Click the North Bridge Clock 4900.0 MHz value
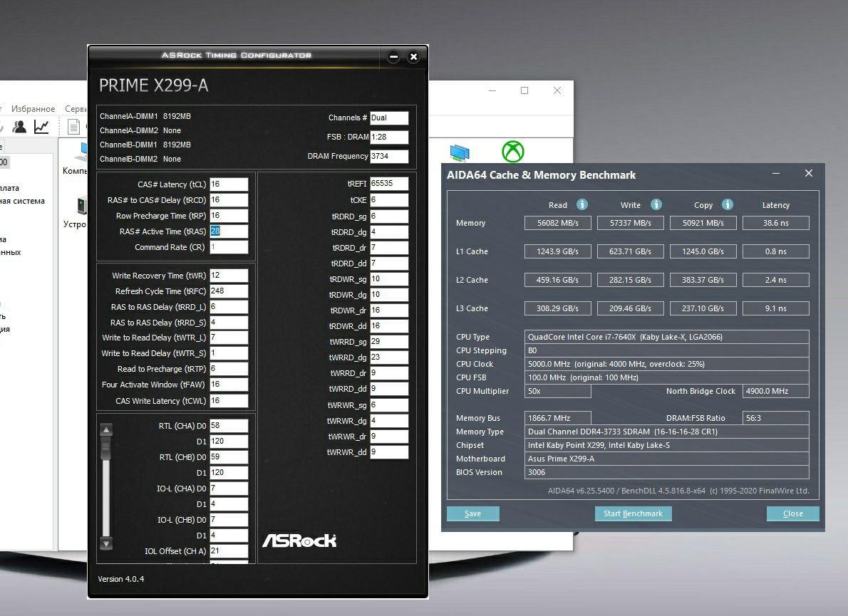848x616 pixels. click(775, 391)
